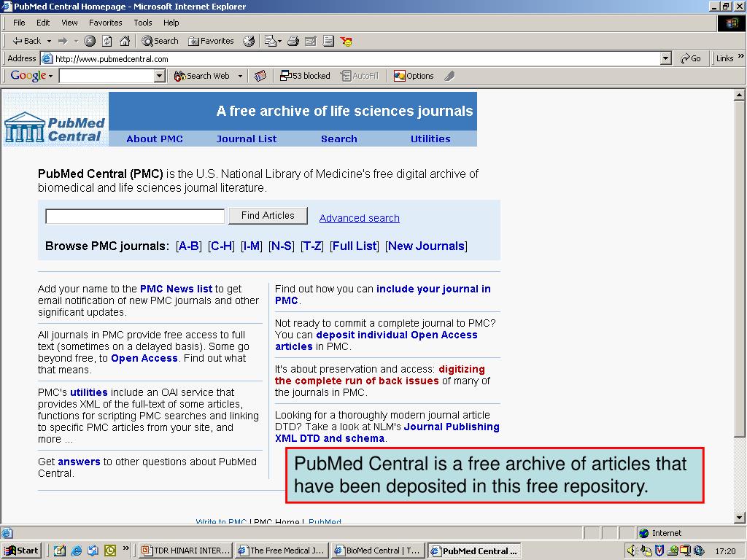Image resolution: width=747 pixels, height=560 pixels.
Task: Click the AutoFill toolbar button
Action: (x=360, y=76)
